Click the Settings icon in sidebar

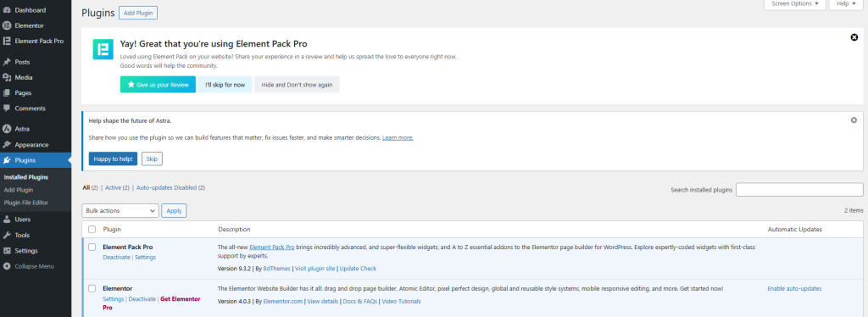pos(7,251)
